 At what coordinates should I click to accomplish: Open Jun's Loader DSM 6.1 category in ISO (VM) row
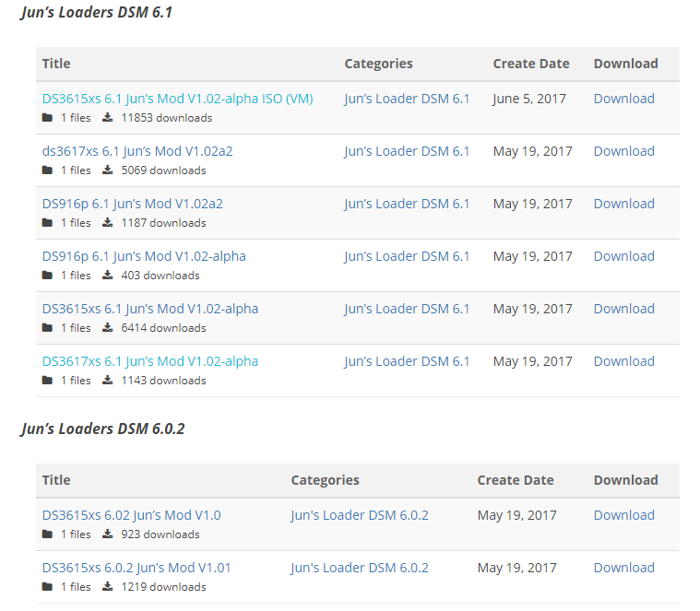click(x=407, y=99)
